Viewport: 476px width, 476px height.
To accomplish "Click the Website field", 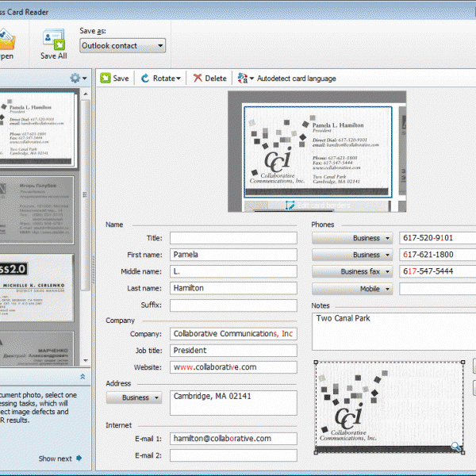I will click(x=233, y=367).
